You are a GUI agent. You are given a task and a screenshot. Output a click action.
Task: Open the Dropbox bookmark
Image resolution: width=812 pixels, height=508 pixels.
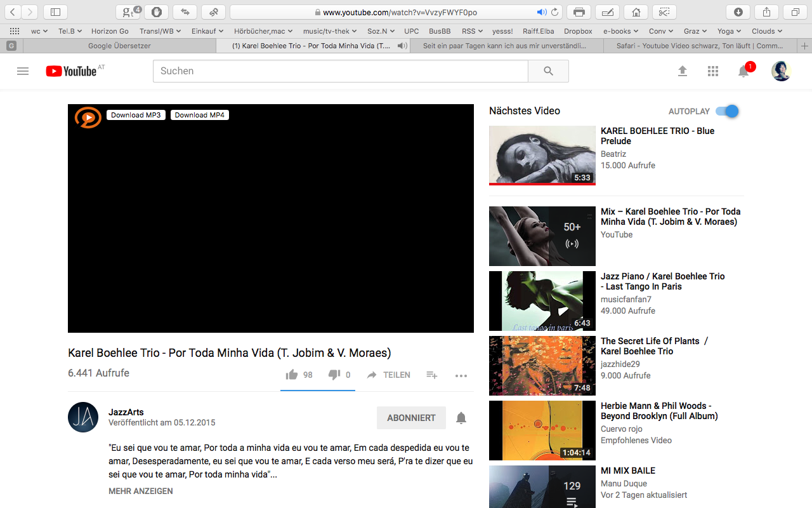578,31
